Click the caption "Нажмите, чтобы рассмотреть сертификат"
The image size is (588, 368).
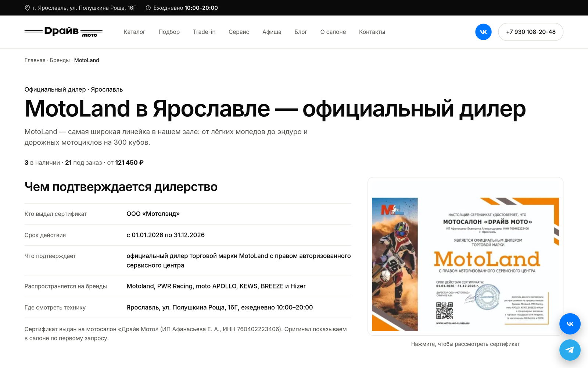pyautogui.click(x=465, y=344)
